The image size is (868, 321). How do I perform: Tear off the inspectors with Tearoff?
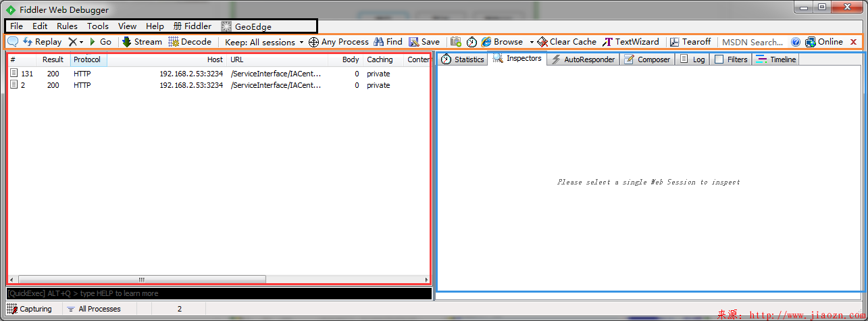click(690, 42)
